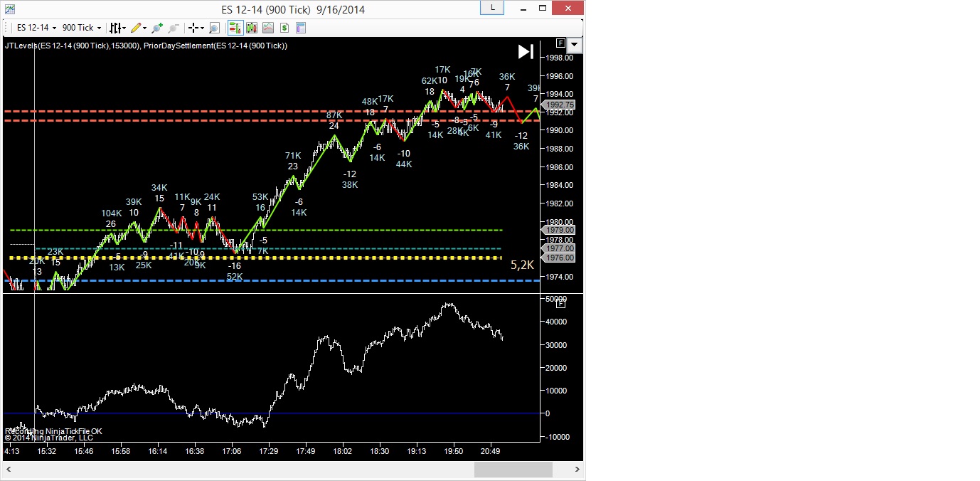
Task: Click the toolbar grip handle
Action: click(8, 28)
